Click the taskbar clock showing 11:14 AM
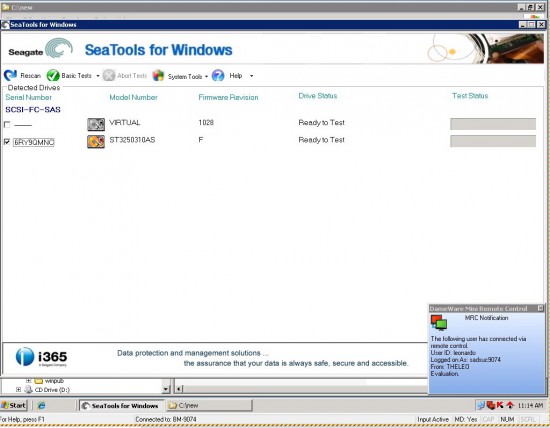Screen dimensions: 550x428 click(530, 405)
